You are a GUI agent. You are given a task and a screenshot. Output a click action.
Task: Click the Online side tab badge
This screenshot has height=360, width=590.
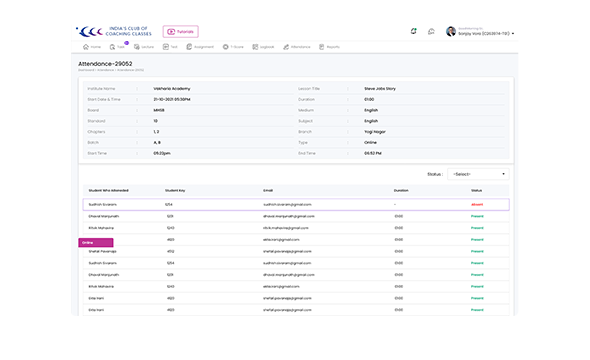96,243
